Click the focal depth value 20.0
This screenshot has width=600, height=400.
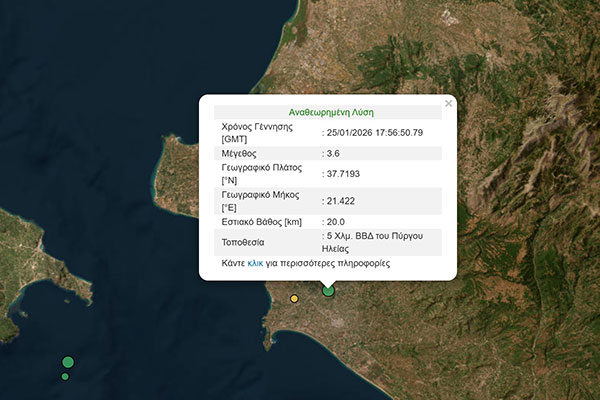pos(338,222)
